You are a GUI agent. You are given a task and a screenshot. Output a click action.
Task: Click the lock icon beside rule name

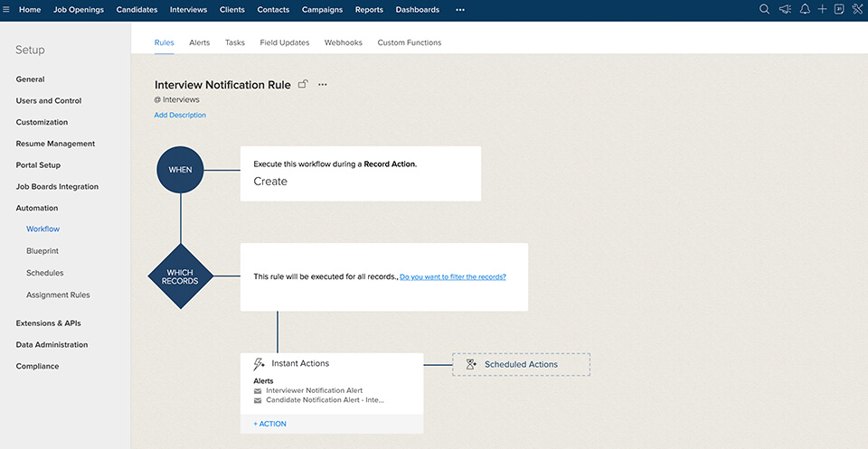(303, 84)
